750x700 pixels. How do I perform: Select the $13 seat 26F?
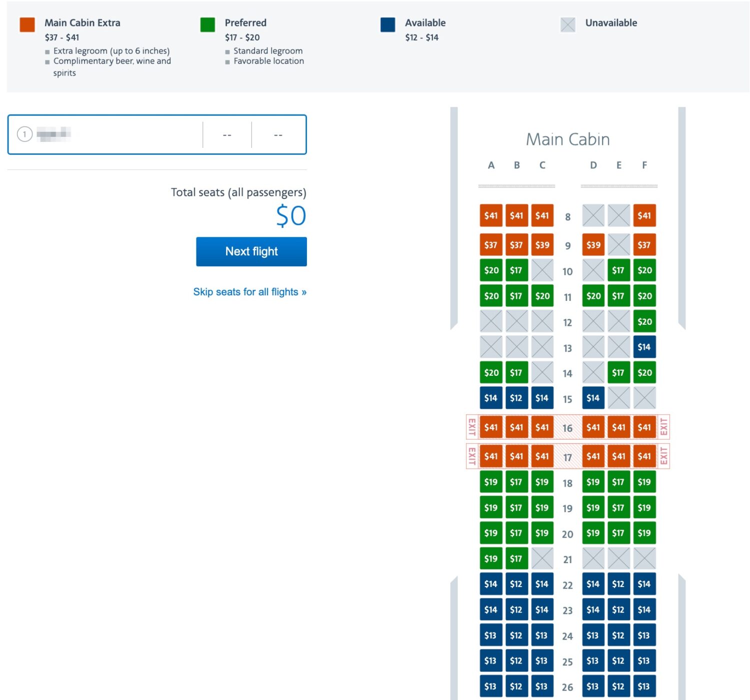coord(644,686)
